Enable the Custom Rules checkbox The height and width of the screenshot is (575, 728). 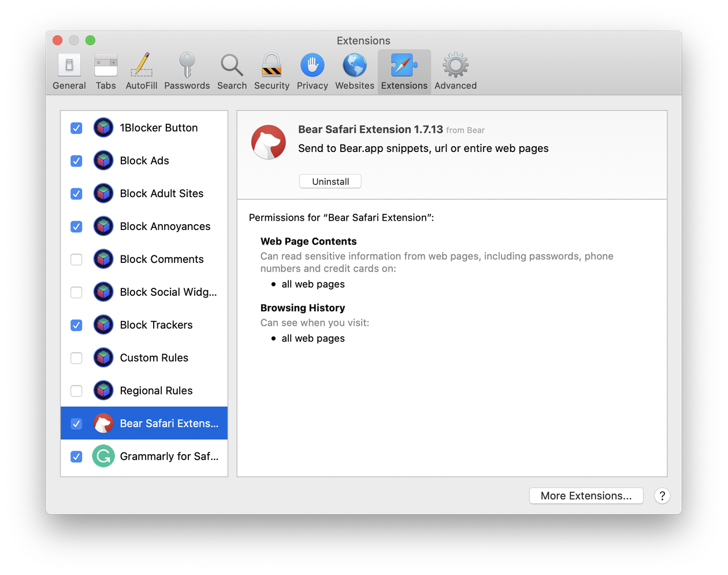(76, 358)
